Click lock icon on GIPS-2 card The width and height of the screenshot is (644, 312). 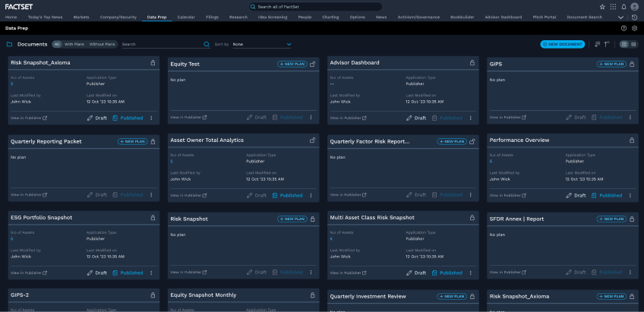point(153,295)
